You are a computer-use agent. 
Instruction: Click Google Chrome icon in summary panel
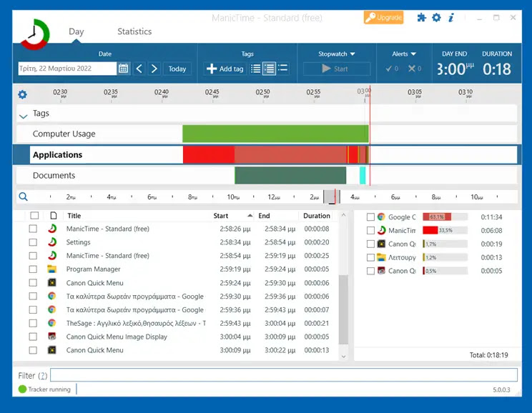point(381,217)
